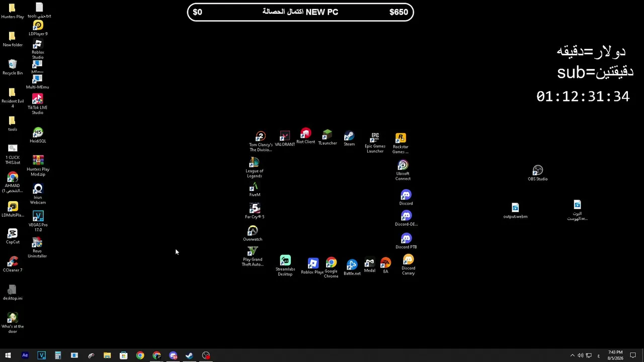Switch to Steam in the taskbar
Viewport: 644px width, 362px height.
[189, 355]
